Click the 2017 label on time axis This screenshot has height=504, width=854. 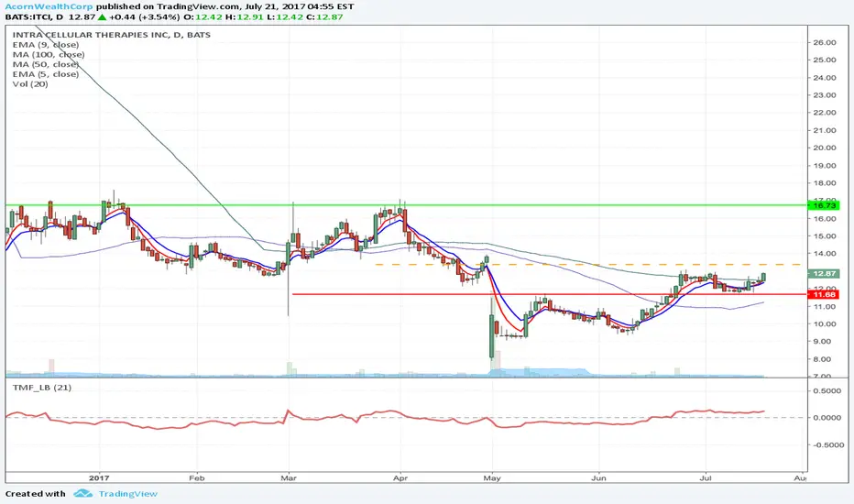99,477
